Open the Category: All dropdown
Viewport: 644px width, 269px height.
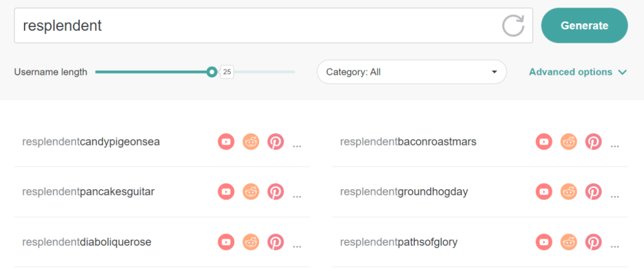[x=411, y=72]
